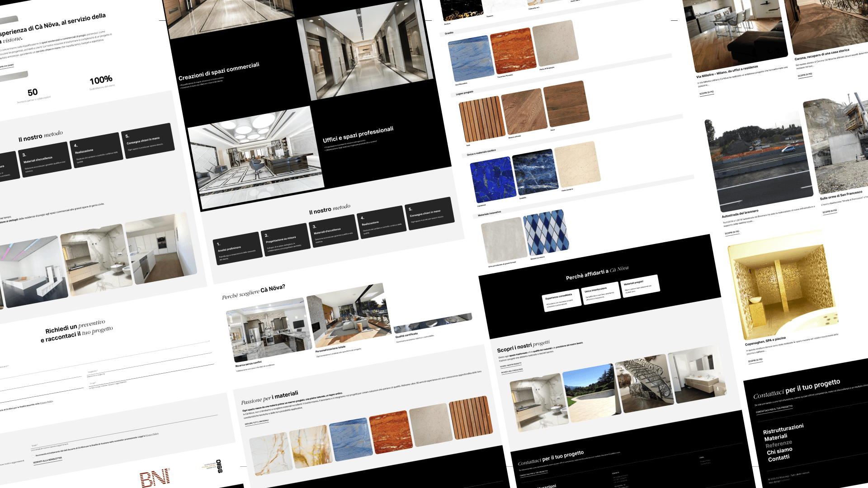Click the '100%' statistic text
The width and height of the screenshot is (868, 488).
(x=101, y=80)
